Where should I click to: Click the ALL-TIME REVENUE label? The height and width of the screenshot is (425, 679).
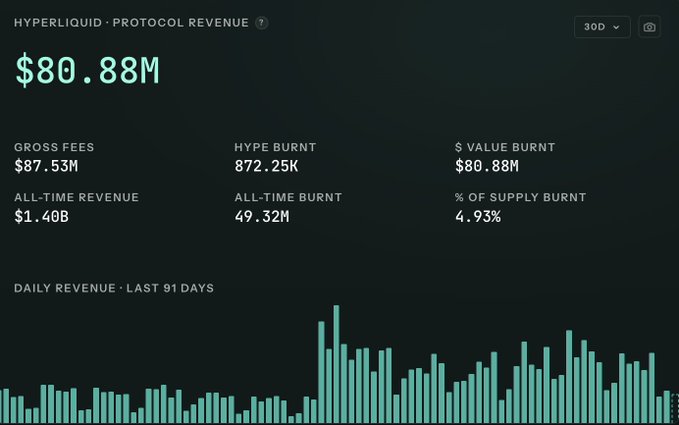pos(77,198)
